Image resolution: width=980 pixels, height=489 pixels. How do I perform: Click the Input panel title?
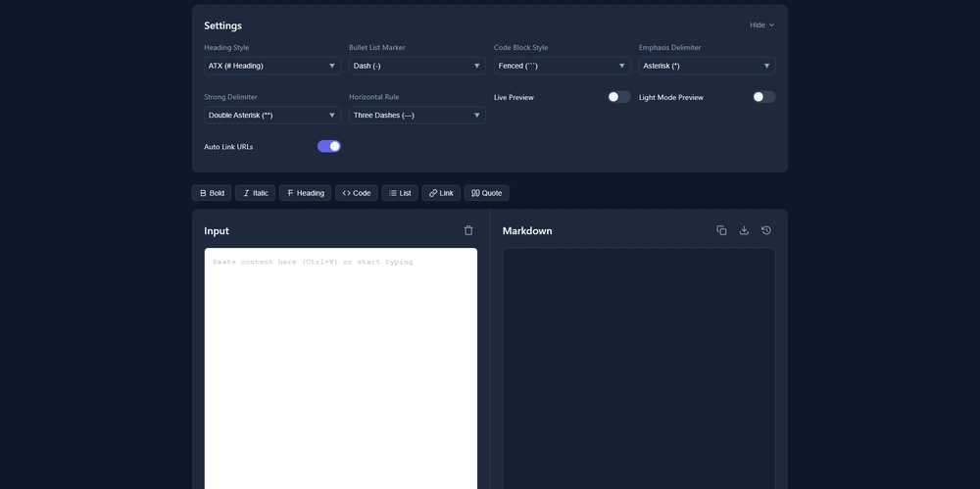(x=217, y=230)
